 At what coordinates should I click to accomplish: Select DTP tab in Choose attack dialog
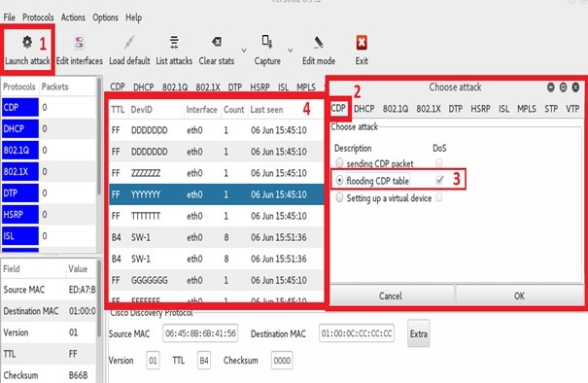click(455, 109)
